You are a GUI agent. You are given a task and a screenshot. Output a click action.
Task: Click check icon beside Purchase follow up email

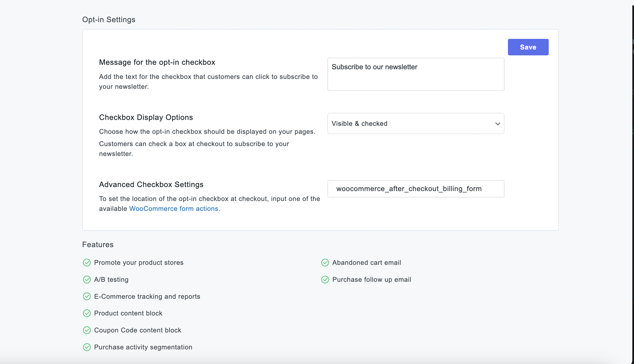[x=325, y=279]
